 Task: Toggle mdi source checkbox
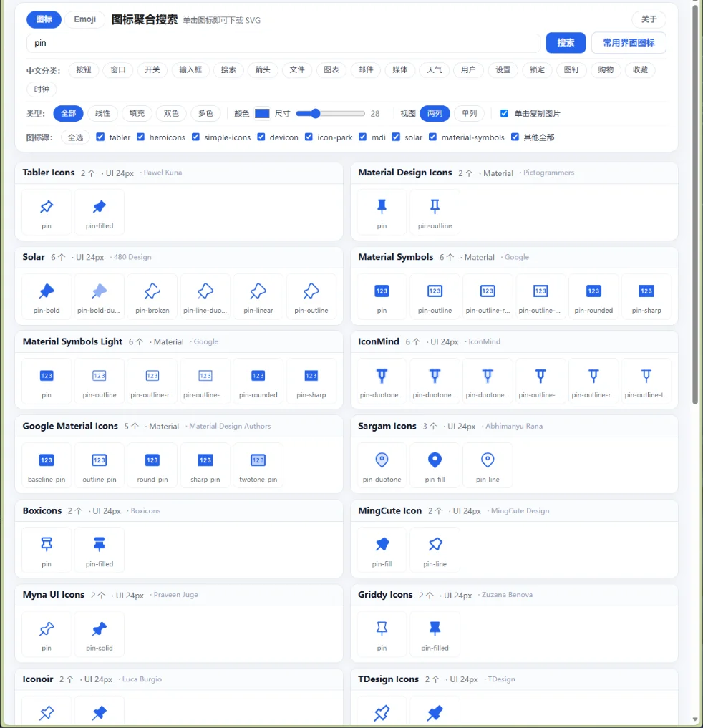363,137
